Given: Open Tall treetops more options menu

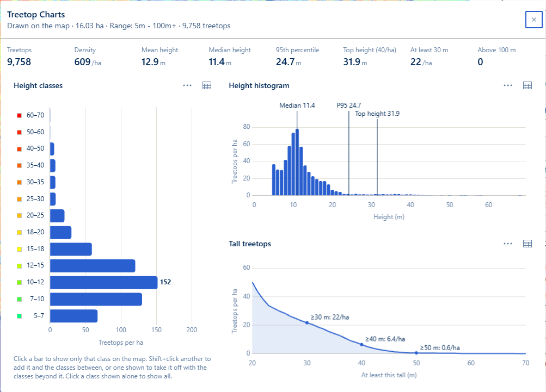Looking at the screenshot, I should coord(508,244).
